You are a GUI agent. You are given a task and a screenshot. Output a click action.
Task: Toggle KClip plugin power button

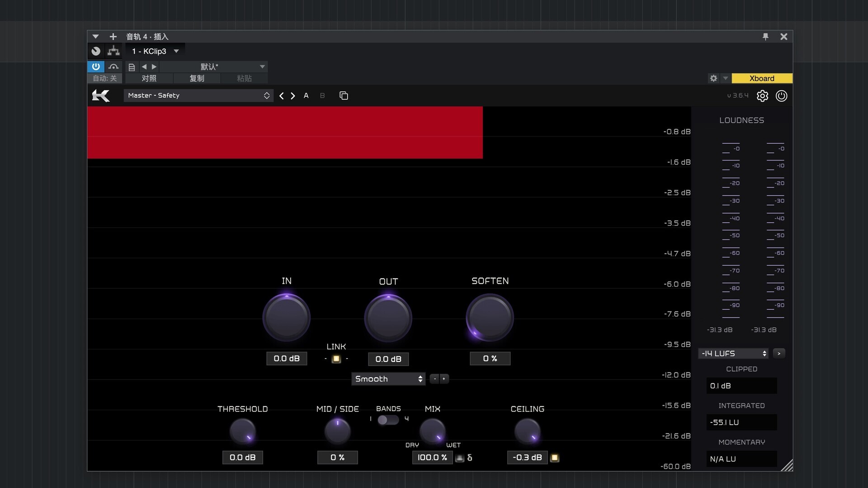pos(781,96)
